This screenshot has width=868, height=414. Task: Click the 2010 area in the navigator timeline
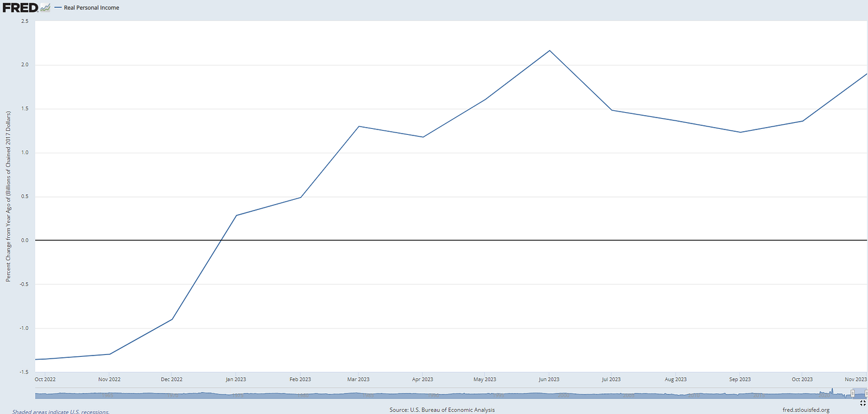[x=694, y=395]
